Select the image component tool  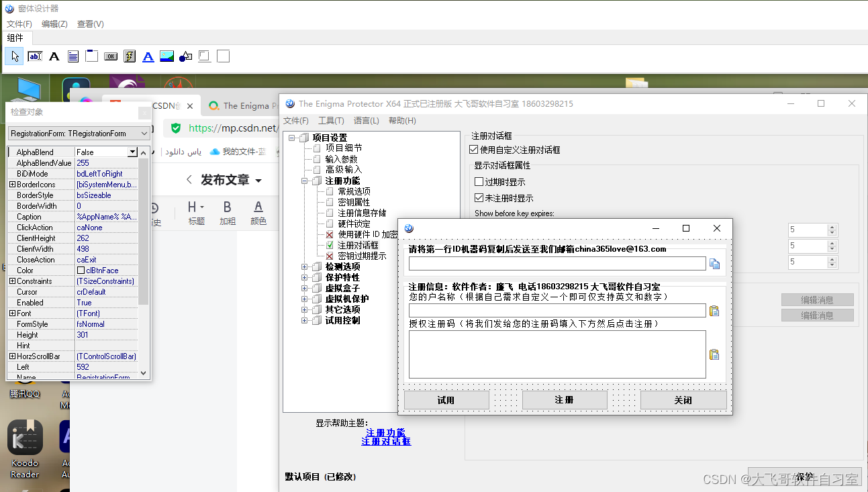tap(166, 56)
